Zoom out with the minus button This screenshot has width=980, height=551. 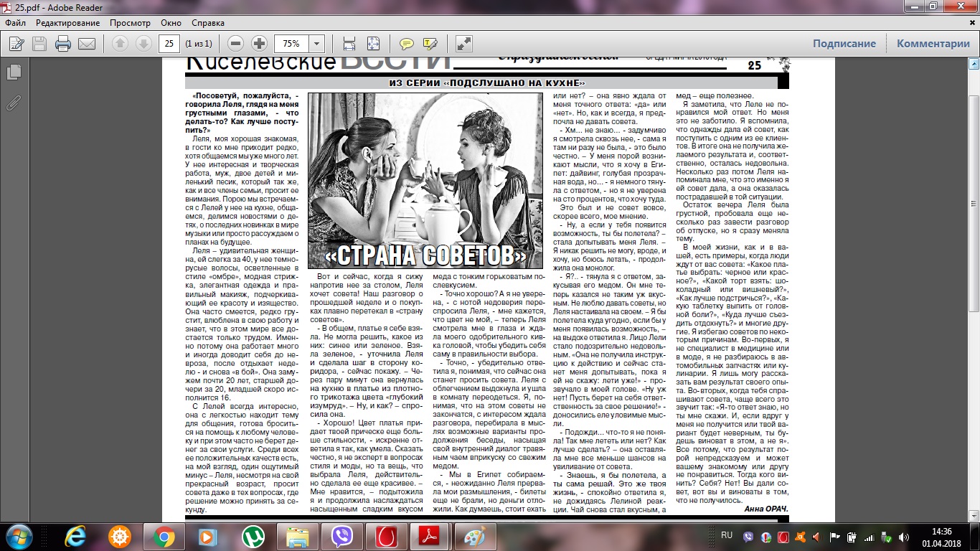[236, 44]
